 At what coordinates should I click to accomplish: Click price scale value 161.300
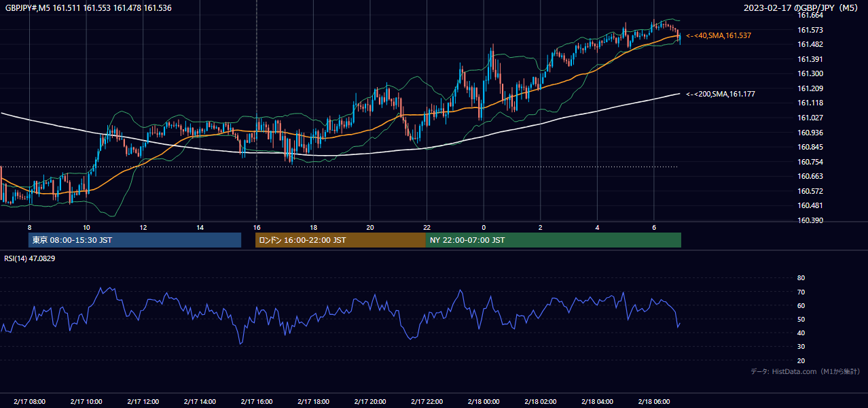(810, 73)
